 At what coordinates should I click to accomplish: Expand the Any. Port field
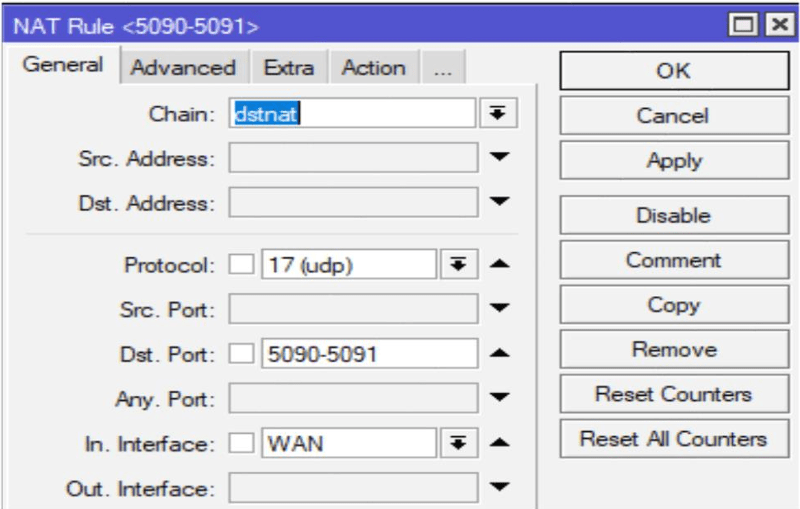tap(501, 399)
